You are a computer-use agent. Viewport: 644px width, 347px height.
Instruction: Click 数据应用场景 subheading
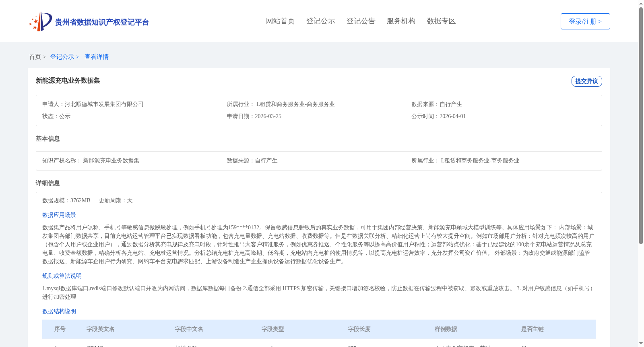59,215
